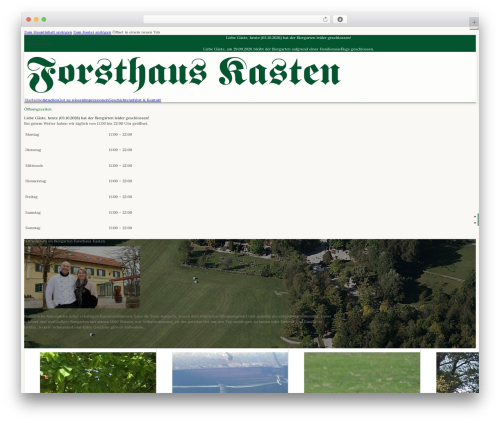
Task: Click the yellow minimize window button
Action: [x=36, y=20]
